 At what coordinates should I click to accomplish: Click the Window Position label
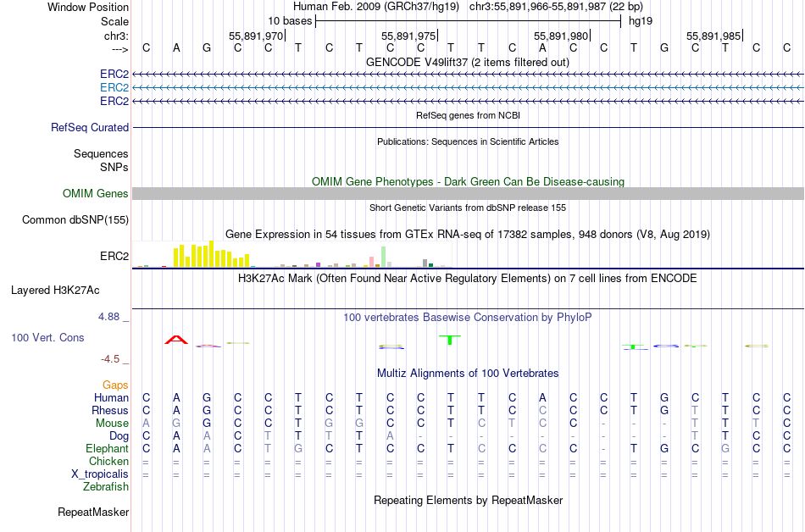point(88,7)
